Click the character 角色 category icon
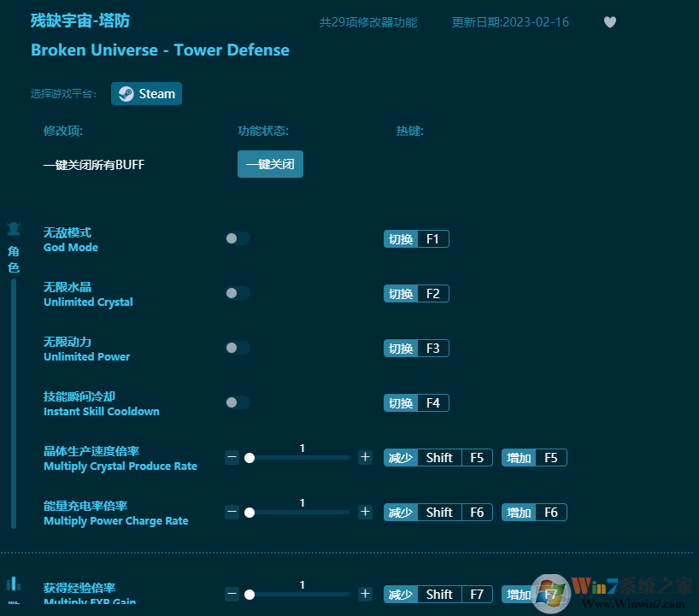Screen dimensions: 699x616 pyautogui.click(x=14, y=229)
